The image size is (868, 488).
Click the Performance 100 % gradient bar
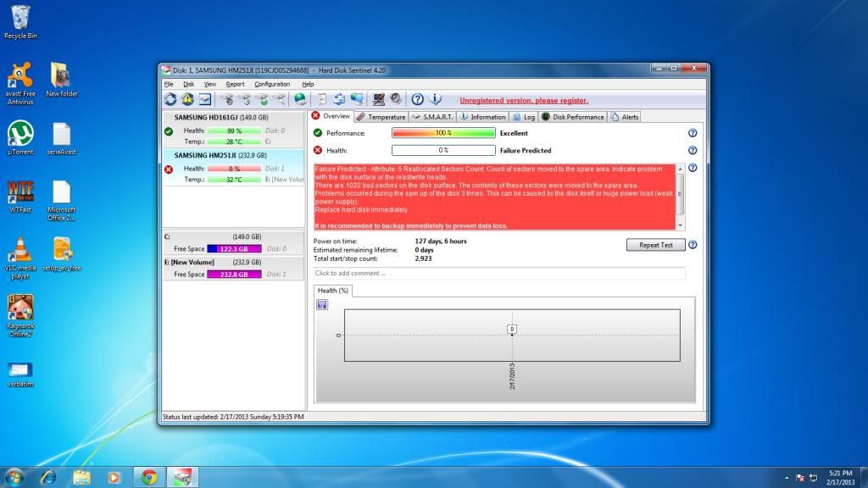pos(443,133)
